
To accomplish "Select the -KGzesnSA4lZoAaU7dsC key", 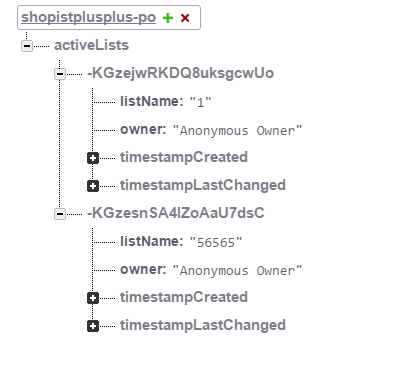I will click(176, 213).
